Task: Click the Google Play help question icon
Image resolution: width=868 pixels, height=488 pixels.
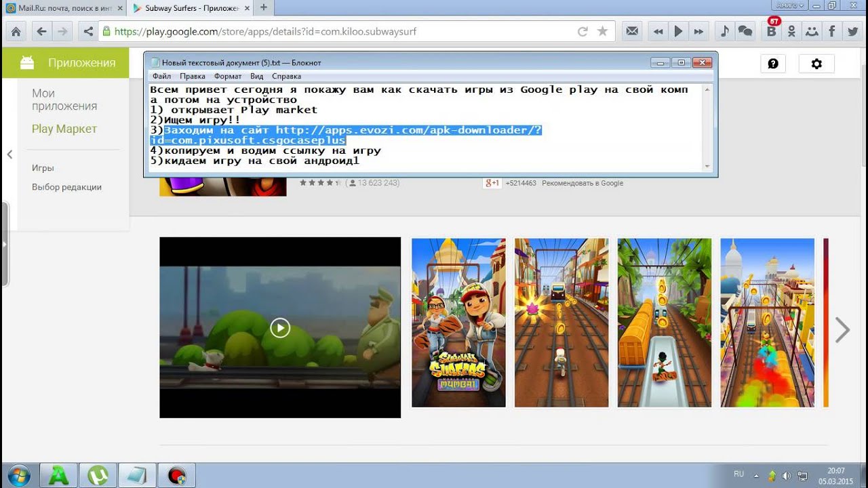Action: [773, 64]
